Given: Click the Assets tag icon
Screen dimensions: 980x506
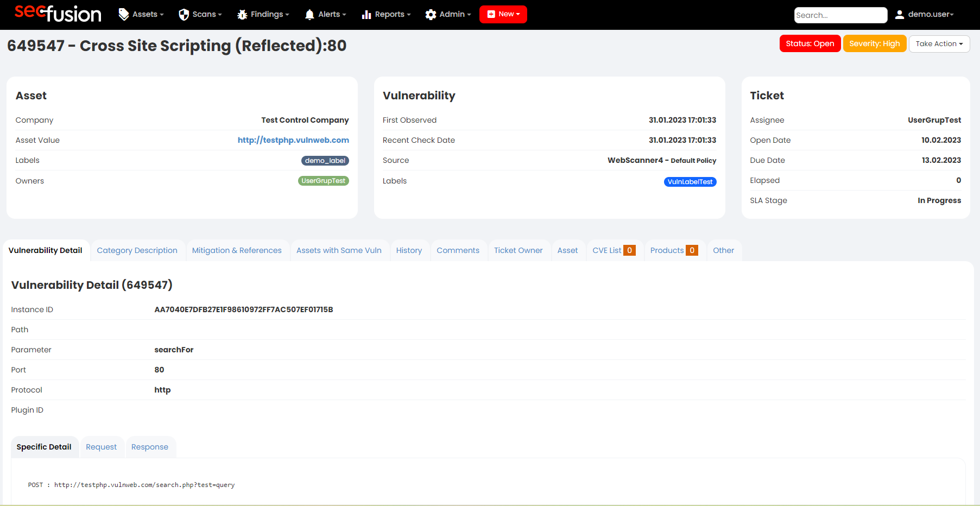Looking at the screenshot, I should coord(124,14).
